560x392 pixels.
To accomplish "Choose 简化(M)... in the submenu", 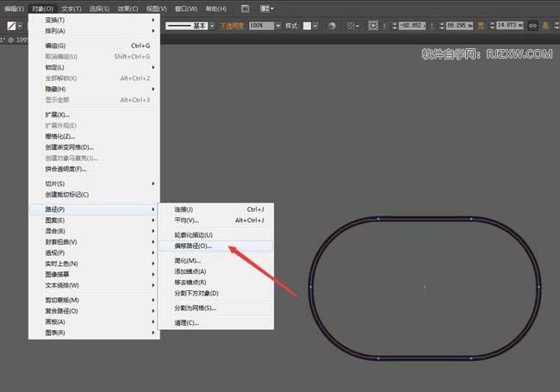I will (216, 261).
